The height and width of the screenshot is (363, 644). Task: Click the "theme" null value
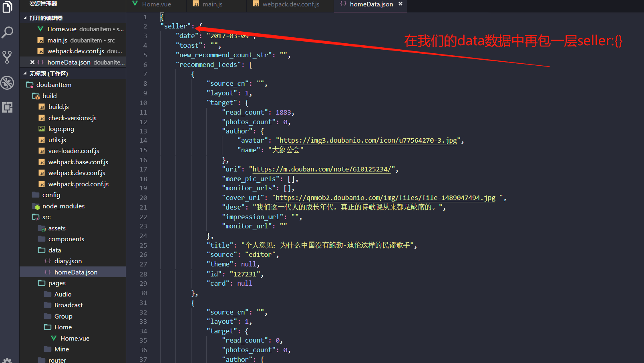[x=248, y=264]
